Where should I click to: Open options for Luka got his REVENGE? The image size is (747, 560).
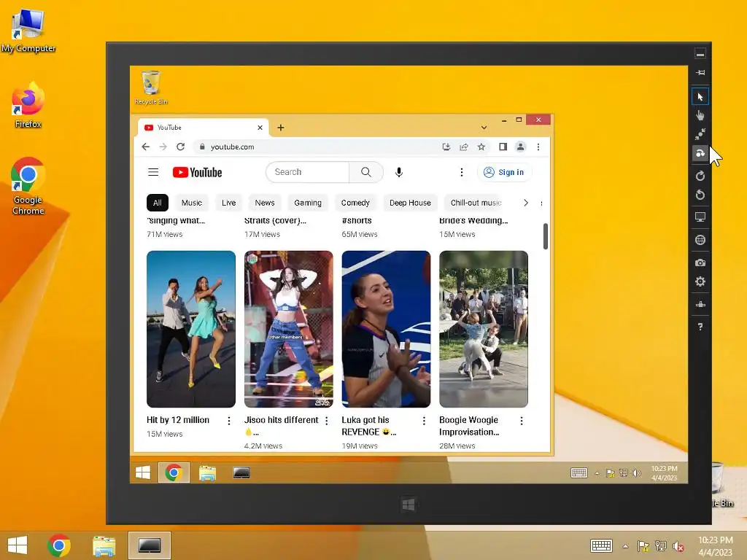[424, 421]
